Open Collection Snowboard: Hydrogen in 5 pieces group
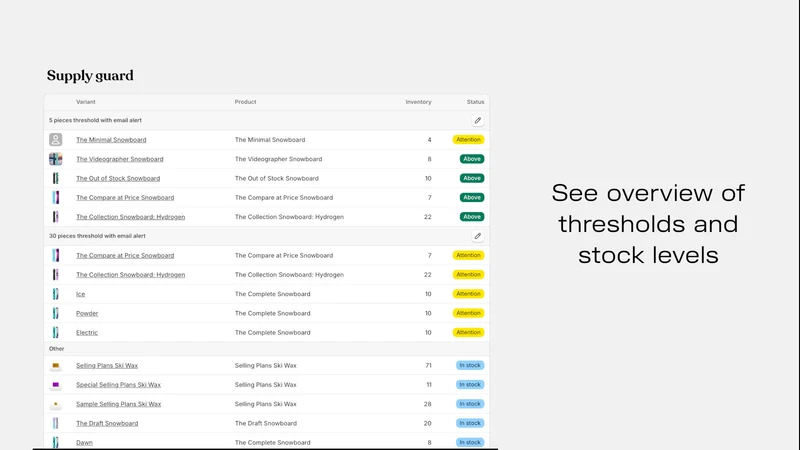Viewport: 800px width, 450px height. (131, 217)
